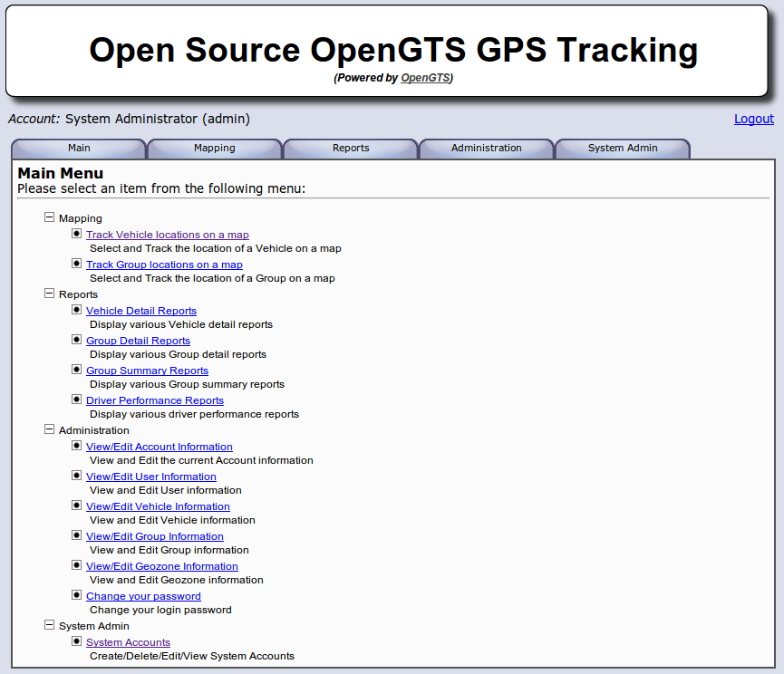The width and height of the screenshot is (784, 674).
Task: Click bullet icon next to View/Edit Account Information
Action: pyautogui.click(x=77, y=446)
